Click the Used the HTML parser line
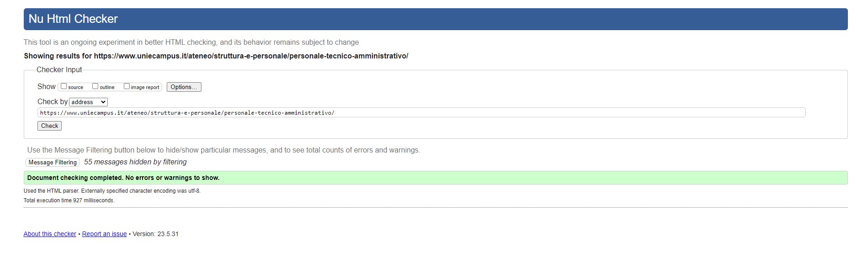Screen dimensions: 868x274 click(x=112, y=191)
